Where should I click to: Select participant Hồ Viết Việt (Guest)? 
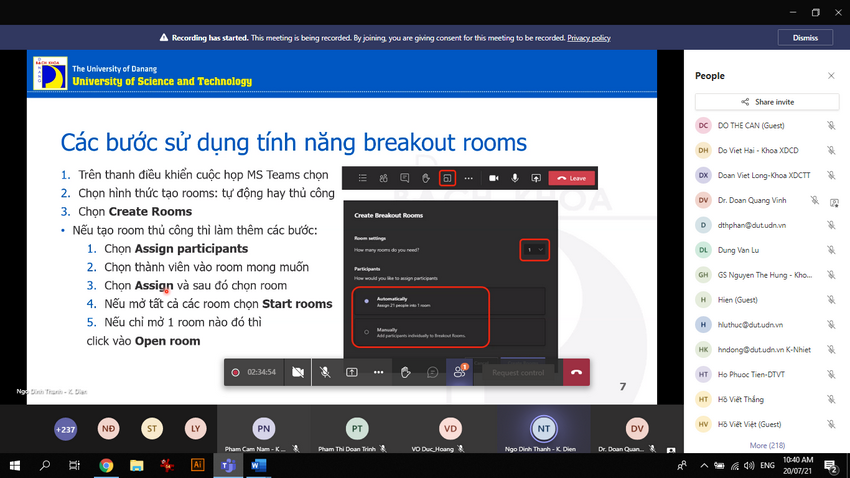[767, 424]
